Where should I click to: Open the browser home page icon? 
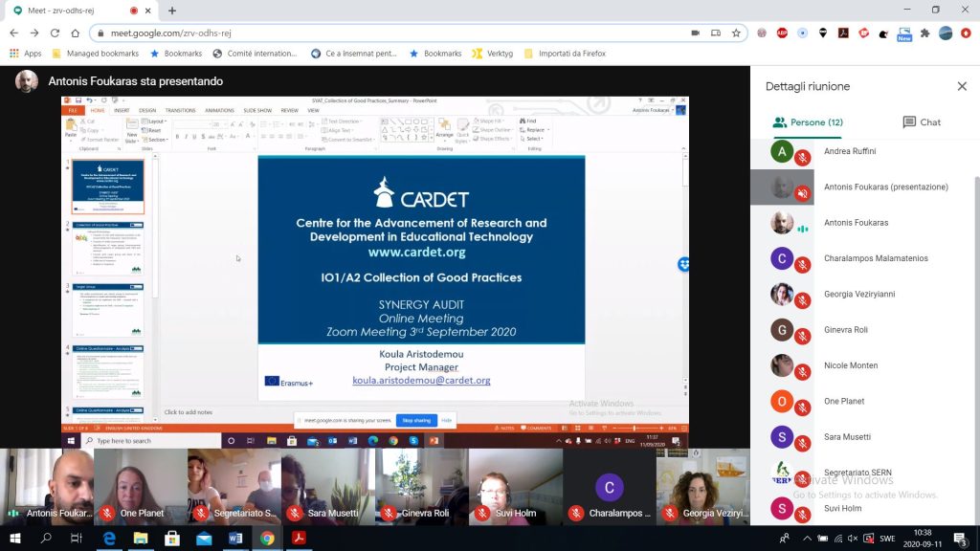click(x=75, y=33)
